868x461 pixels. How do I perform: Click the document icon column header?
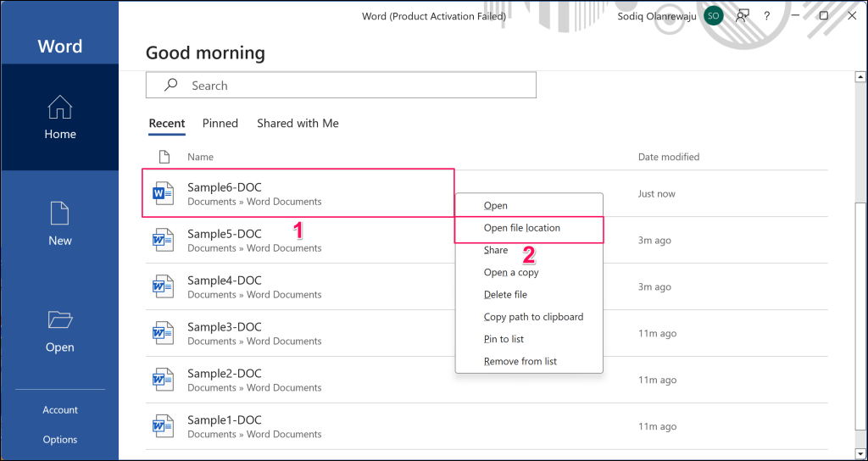pos(164,157)
